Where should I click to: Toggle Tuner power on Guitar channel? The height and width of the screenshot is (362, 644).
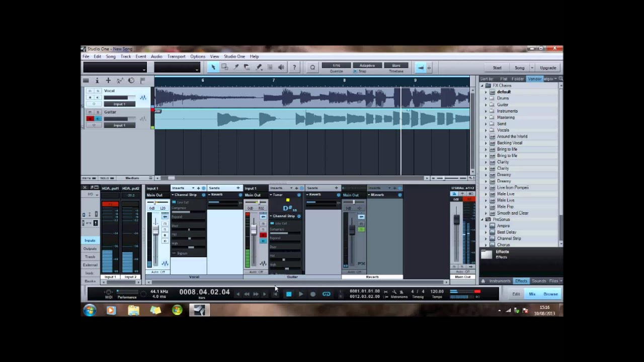point(299,195)
